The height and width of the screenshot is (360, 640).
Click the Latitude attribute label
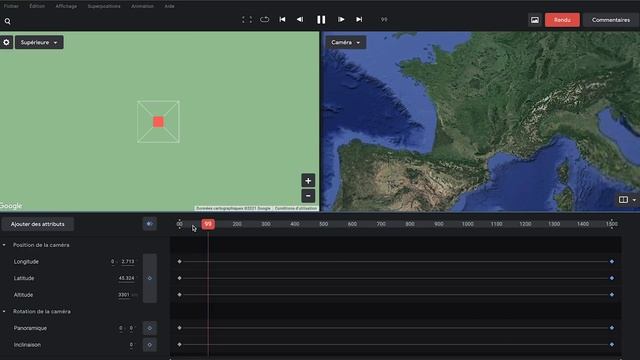(x=24, y=278)
